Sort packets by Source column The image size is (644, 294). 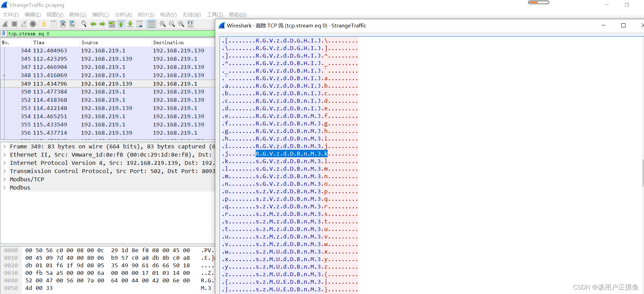coord(116,42)
